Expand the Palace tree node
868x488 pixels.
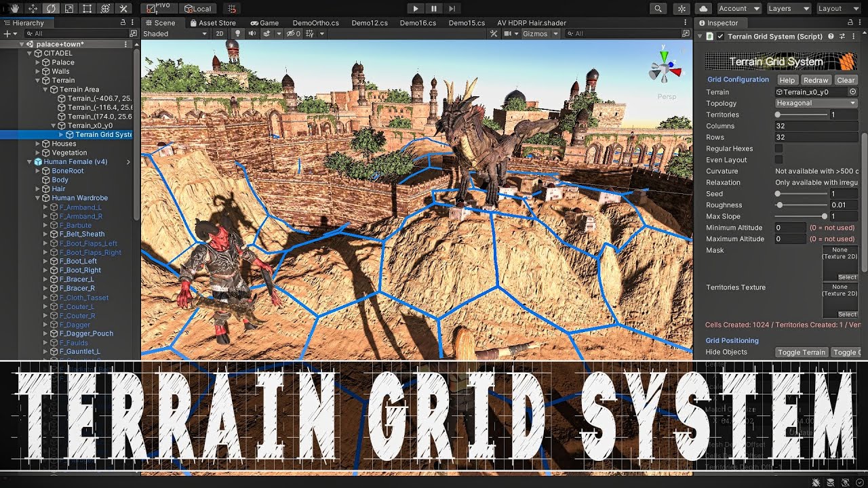38,62
